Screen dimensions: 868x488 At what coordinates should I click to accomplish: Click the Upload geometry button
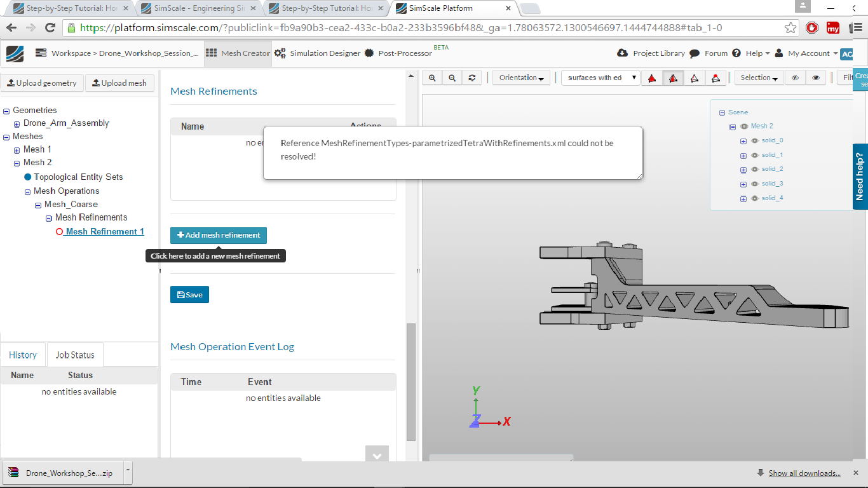(x=41, y=83)
